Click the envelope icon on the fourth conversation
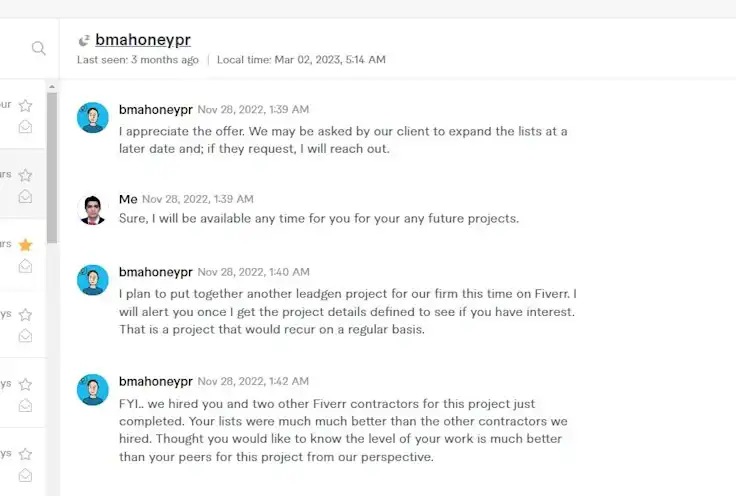Viewport: 736px width, 496px height. [x=25, y=336]
